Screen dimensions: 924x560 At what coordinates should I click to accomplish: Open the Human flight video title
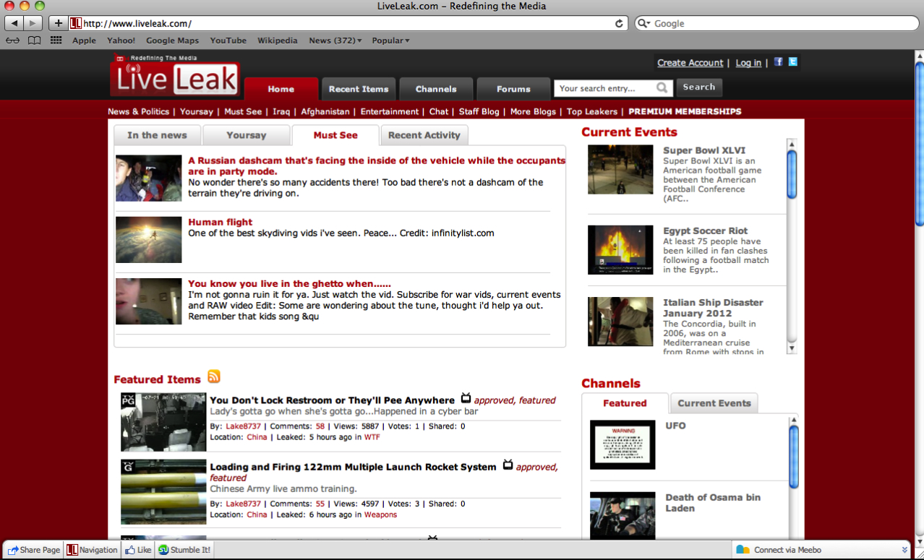click(x=221, y=222)
